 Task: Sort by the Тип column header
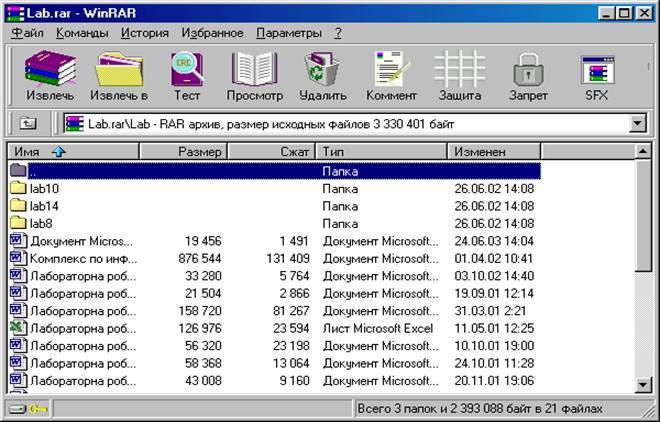click(x=381, y=151)
